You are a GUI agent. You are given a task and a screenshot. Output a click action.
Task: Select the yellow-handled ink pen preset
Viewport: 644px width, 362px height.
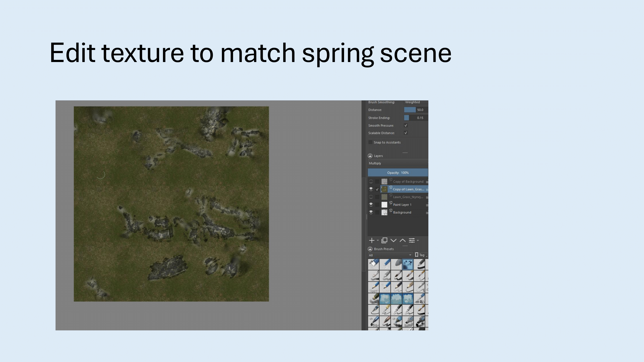[x=385, y=310]
